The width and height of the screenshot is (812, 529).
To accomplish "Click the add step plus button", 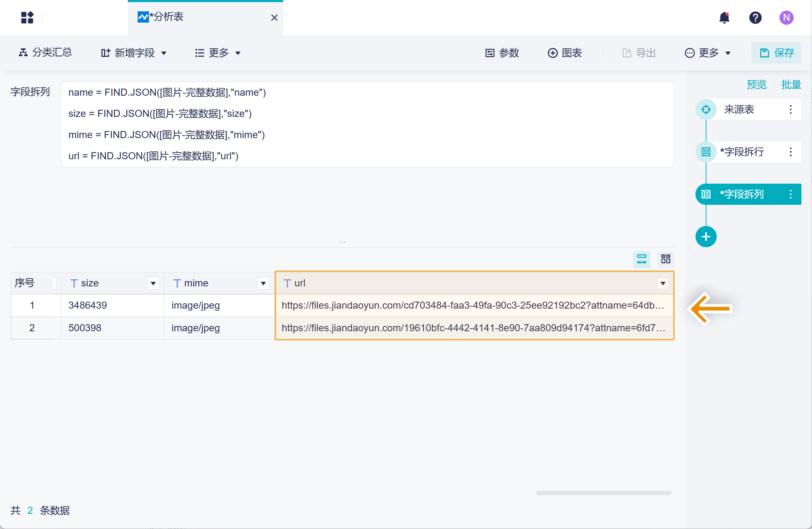I will click(706, 237).
